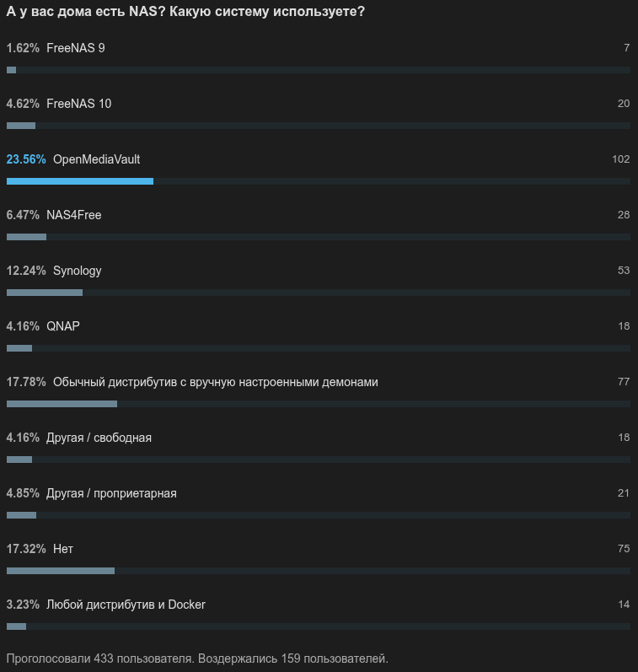Viewport: 638px width, 672px height.
Task: Click the 'Нет' answer label
Action: tap(63, 549)
